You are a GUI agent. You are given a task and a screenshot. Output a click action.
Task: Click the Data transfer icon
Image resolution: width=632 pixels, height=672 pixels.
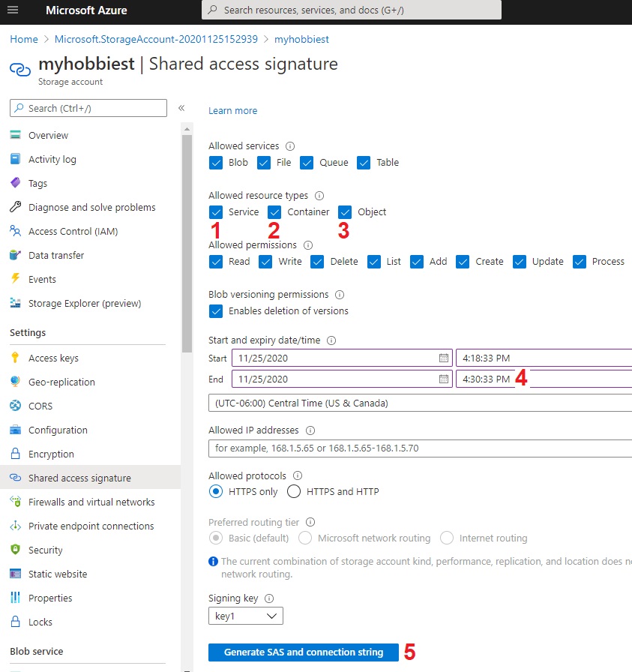pos(16,255)
